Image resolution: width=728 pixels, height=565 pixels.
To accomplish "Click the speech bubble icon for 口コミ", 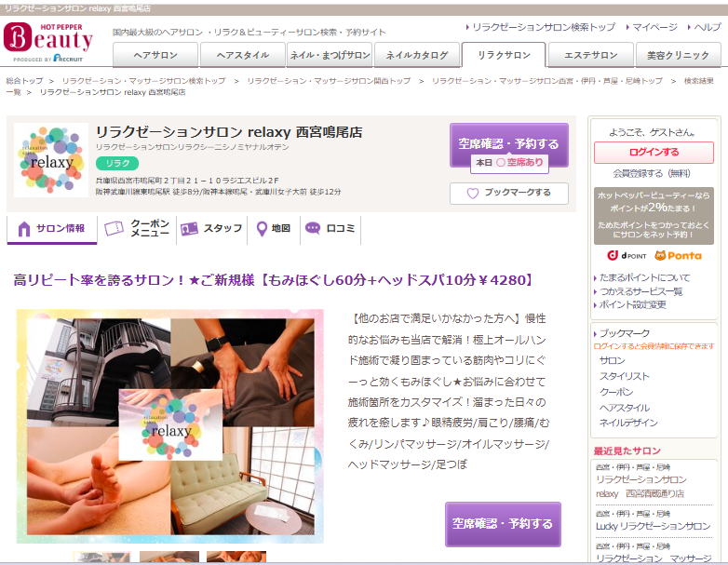I will coord(313,228).
